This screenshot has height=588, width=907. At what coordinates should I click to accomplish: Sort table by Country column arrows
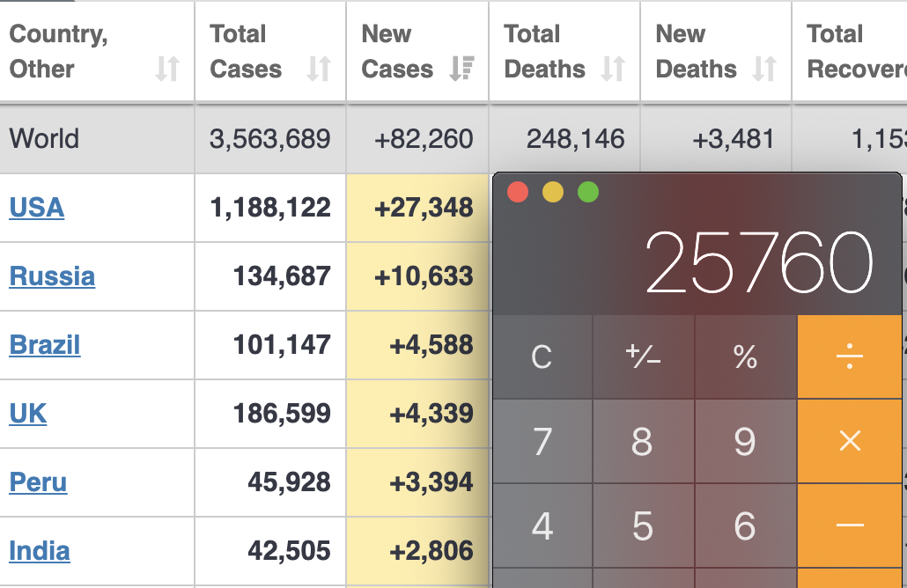167,69
